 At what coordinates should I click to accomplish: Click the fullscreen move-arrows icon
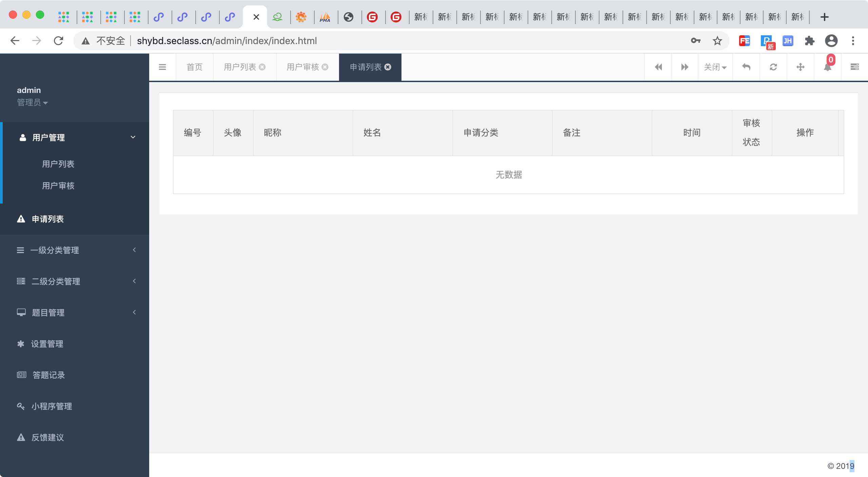[x=801, y=67]
